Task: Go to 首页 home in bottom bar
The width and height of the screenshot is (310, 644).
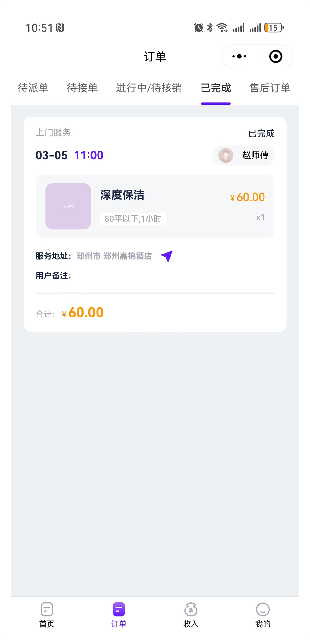Action: [47, 615]
